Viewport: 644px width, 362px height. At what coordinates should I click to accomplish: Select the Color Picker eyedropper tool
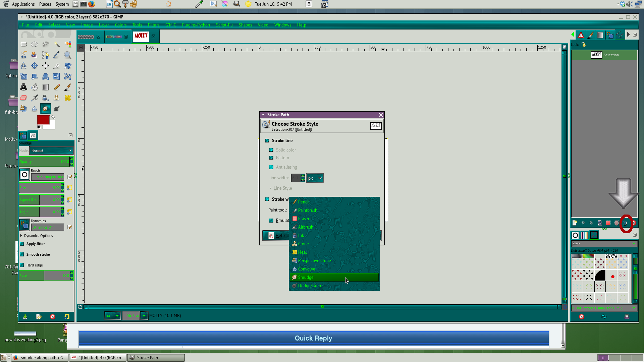tap(57, 55)
